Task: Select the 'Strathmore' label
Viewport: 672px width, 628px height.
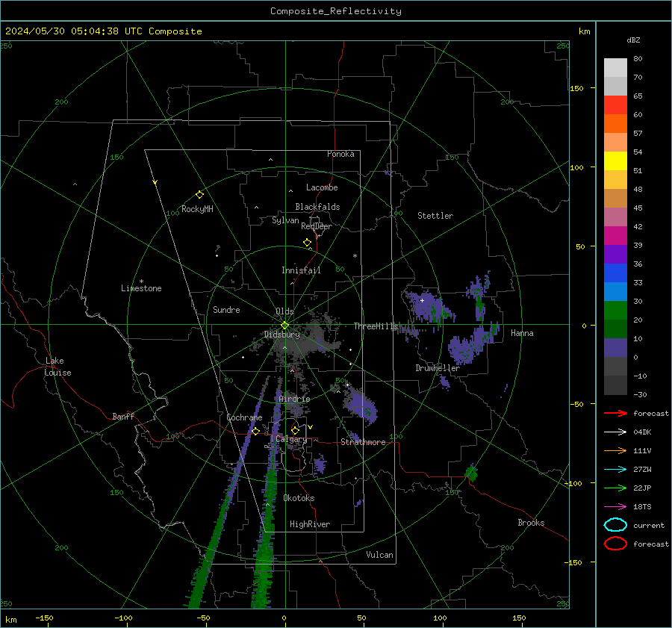Action: click(x=363, y=442)
